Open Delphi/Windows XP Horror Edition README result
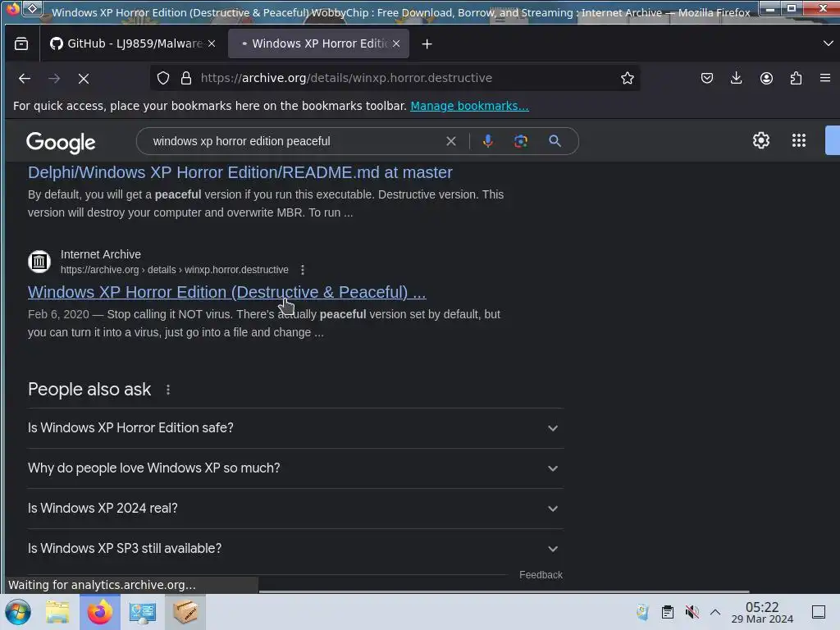Screen dimensions: 840x630 (240, 172)
